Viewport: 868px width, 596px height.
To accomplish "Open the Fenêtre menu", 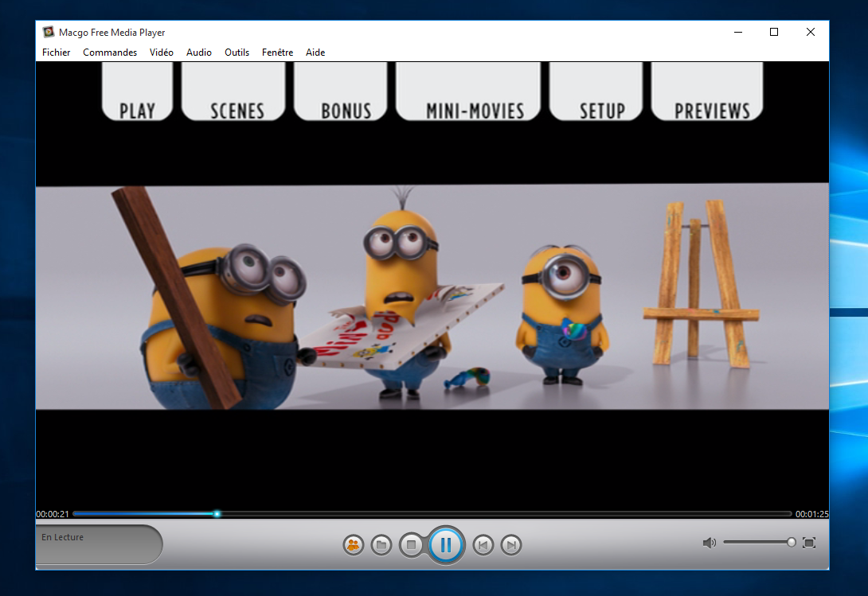I will tap(277, 52).
